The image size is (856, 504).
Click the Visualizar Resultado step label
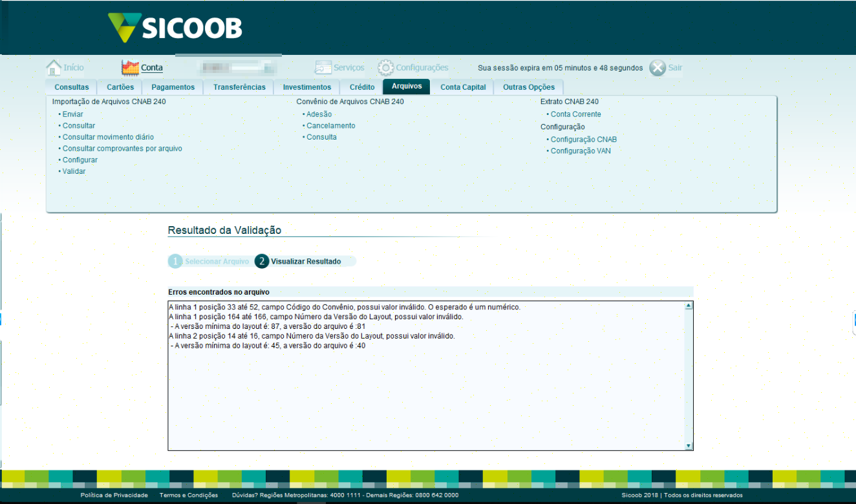click(x=306, y=262)
